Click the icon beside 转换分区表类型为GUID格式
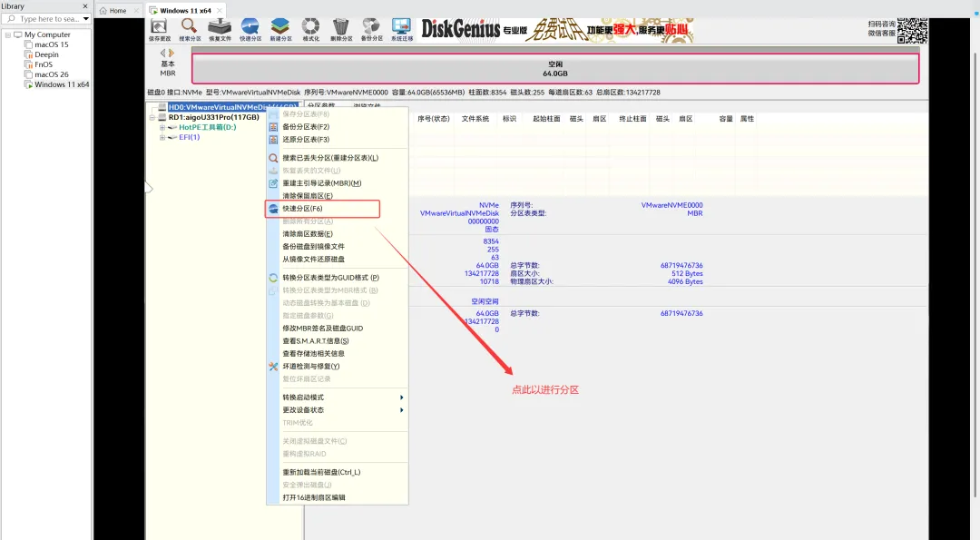This screenshot has height=540, width=980. [273, 278]
